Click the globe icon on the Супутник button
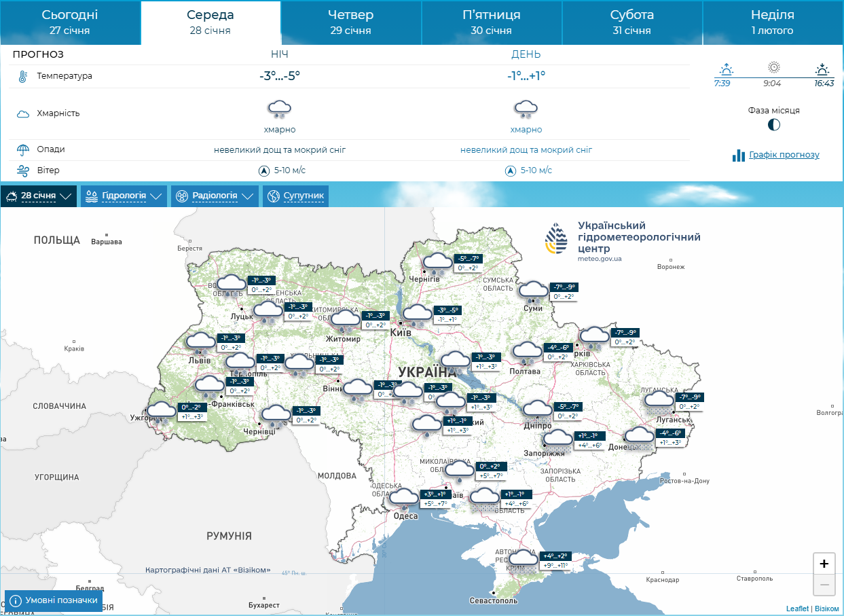Viewport: 844px width, 616px height. click(x=274, y=196)
